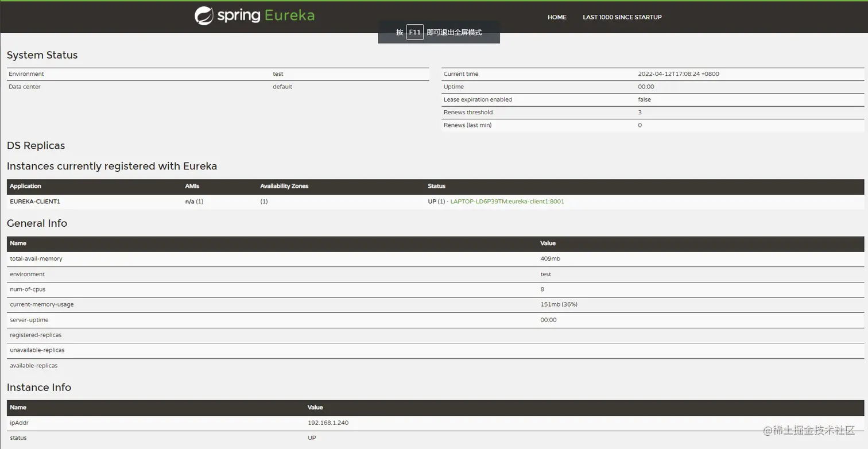Select the 151mb (36%) usage value
This screenshot has width=868, height=449.
tap(559, 304)
